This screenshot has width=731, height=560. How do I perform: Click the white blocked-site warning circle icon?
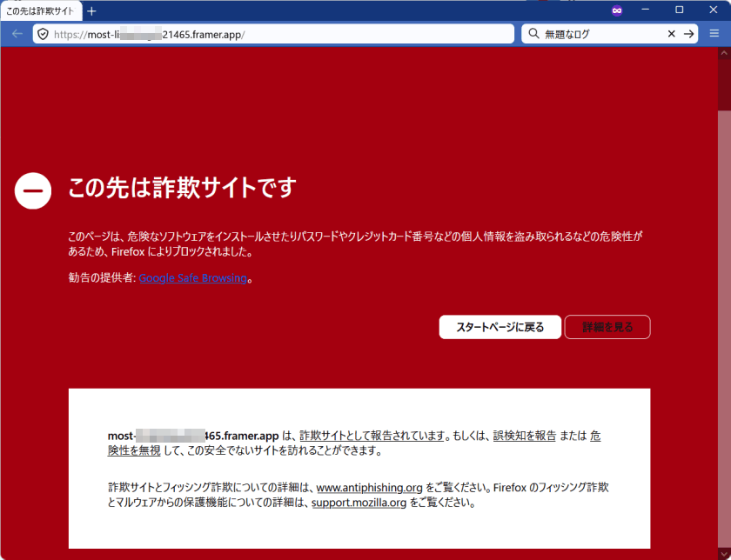coord(33,190)
